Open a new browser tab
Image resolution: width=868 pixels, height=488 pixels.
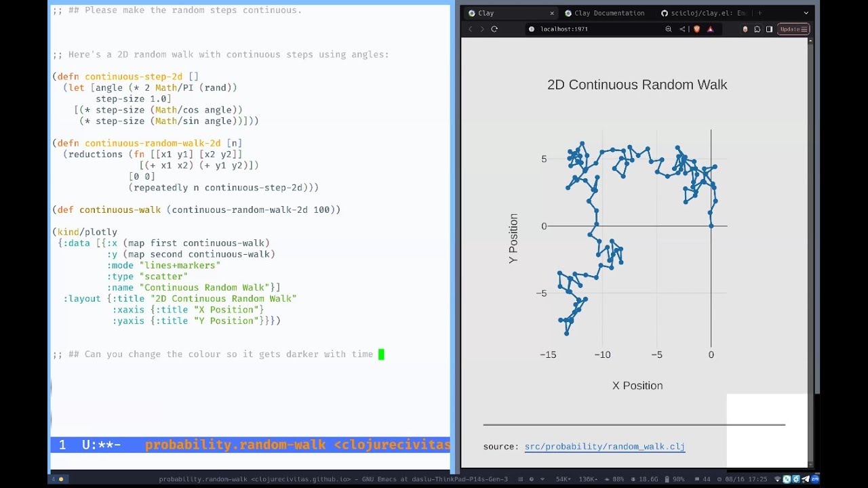click(x=759, y=13)
